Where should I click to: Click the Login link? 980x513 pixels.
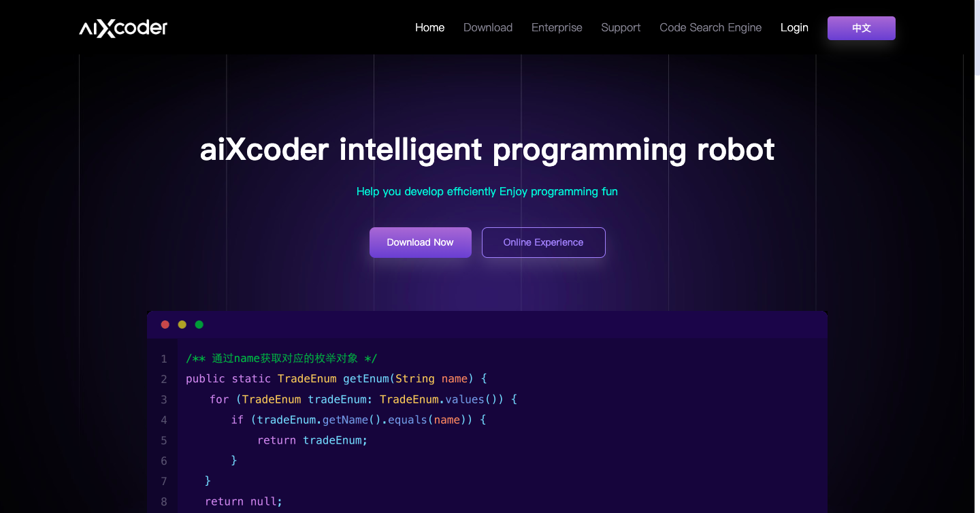point(794,27)
